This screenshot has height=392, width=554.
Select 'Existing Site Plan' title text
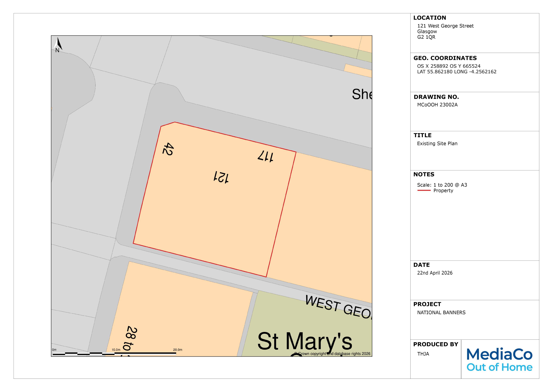click(437, 144)
